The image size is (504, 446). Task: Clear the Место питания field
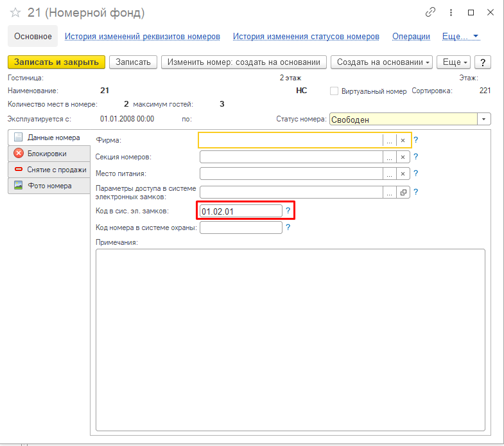pos(403,174)
